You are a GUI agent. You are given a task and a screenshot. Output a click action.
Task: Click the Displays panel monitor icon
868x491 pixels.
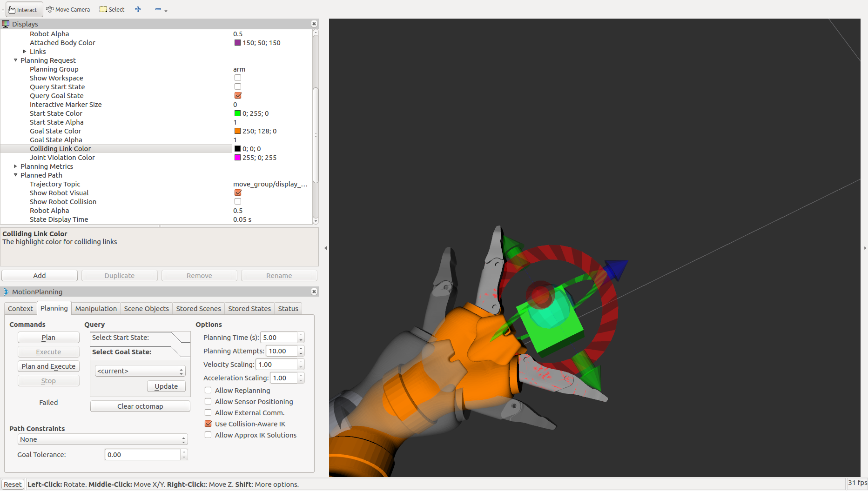coord(6,24)
